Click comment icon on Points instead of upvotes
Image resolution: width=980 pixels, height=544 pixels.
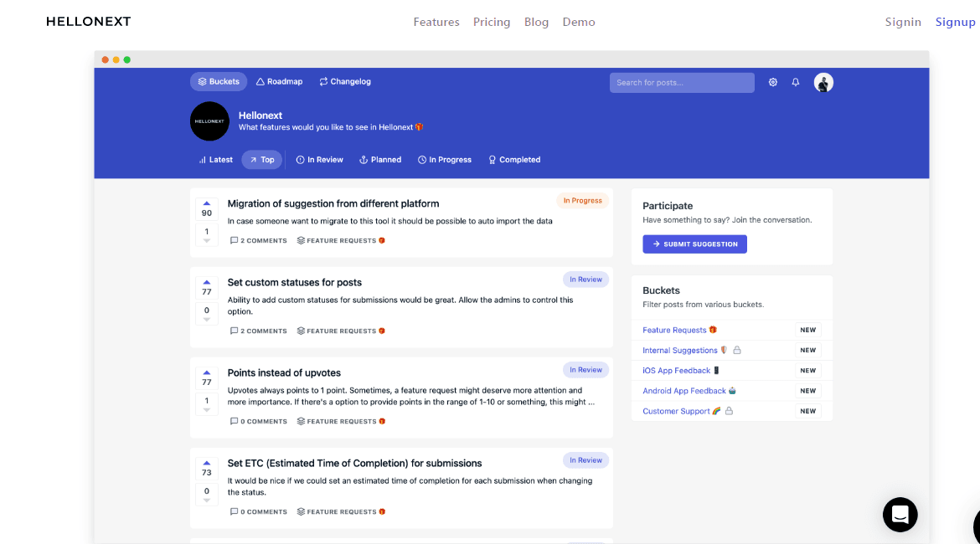click(x=234, y=422)
